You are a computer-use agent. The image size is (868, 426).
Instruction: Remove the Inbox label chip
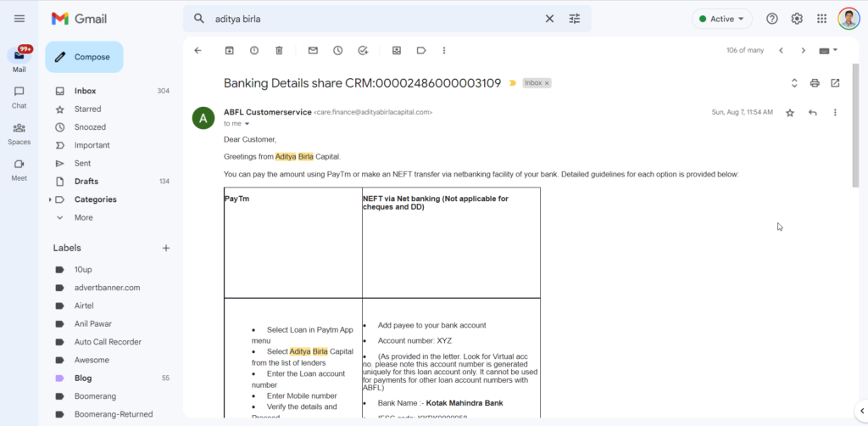click(547, 83)
